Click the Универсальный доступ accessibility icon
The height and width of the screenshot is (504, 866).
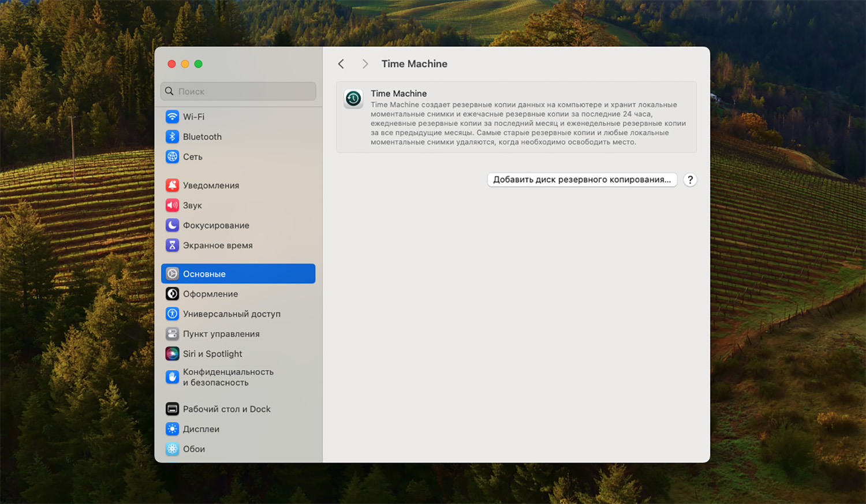click(172, 313)
